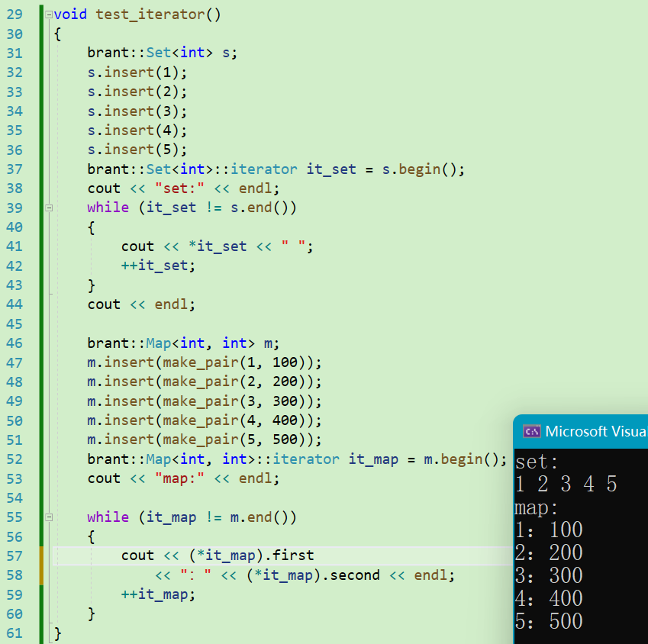The image size is (648, 644).
Task: Click the ++it_set; statement
Action: tap(158, 266)
